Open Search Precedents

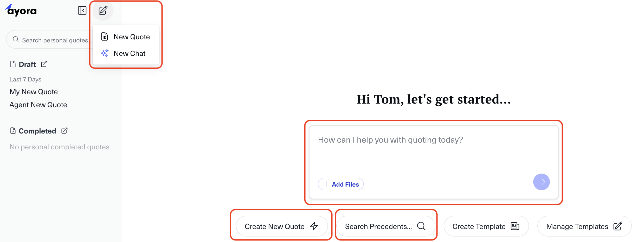[x=385, y=226]
